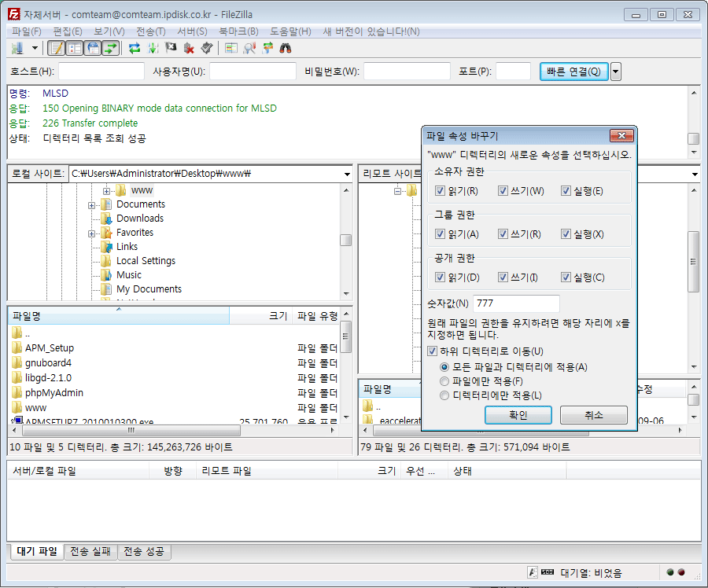Toggle the transfer queue display
This screenshot has height=588, width=708.
pos(111,48)
